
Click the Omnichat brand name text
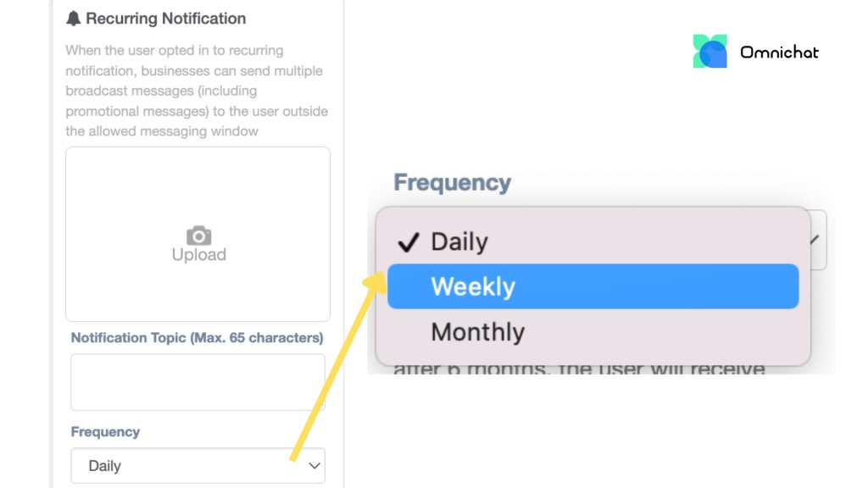779,53
